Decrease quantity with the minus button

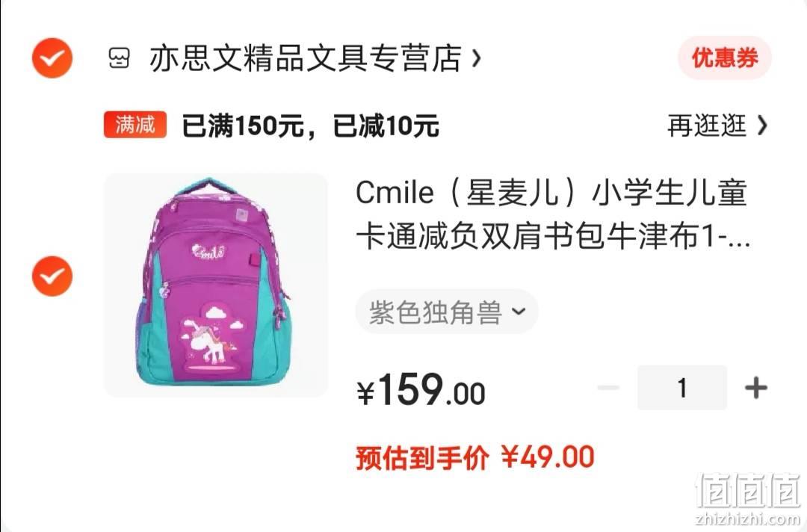pos(607,388)
